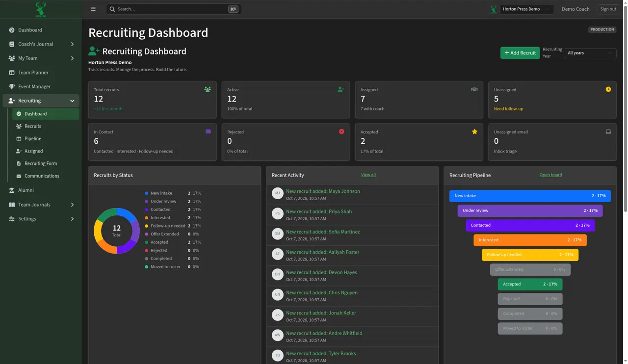Click the Rejected card red X icon
This screenshot has height=364, width=628.
tap(341, 131)
